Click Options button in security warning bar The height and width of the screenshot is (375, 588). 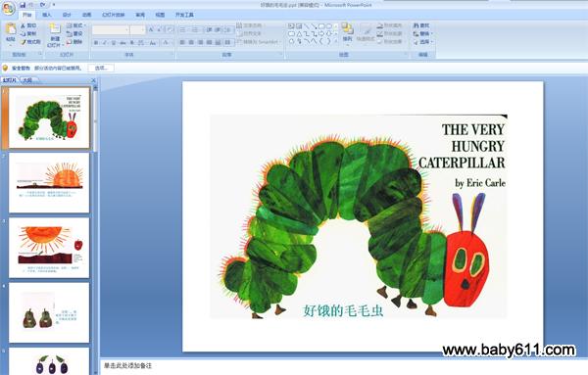tap(101, 69)
